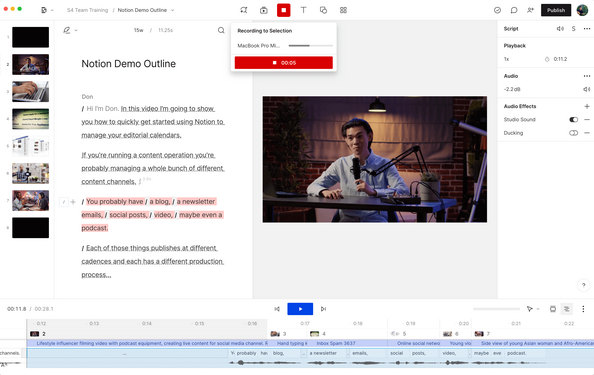594x375 pixels.
Task: Click the highlighted word podcast.
Action: click(95, 228)
